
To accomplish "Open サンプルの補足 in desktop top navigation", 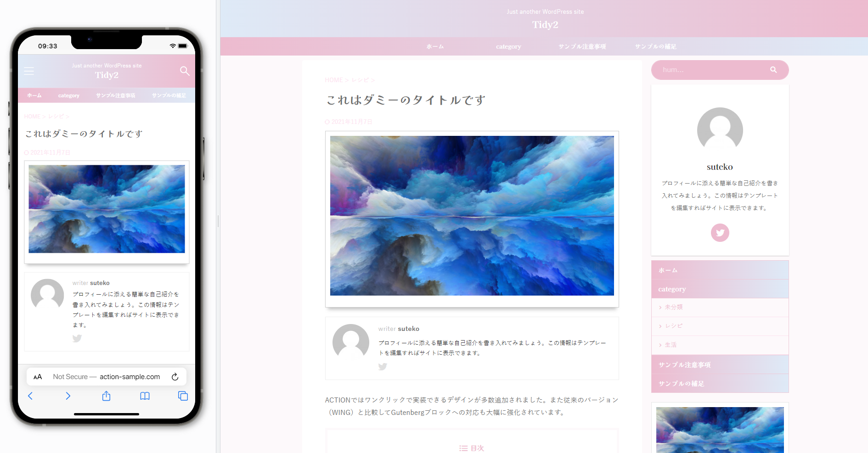I will (x=655, y=46).
